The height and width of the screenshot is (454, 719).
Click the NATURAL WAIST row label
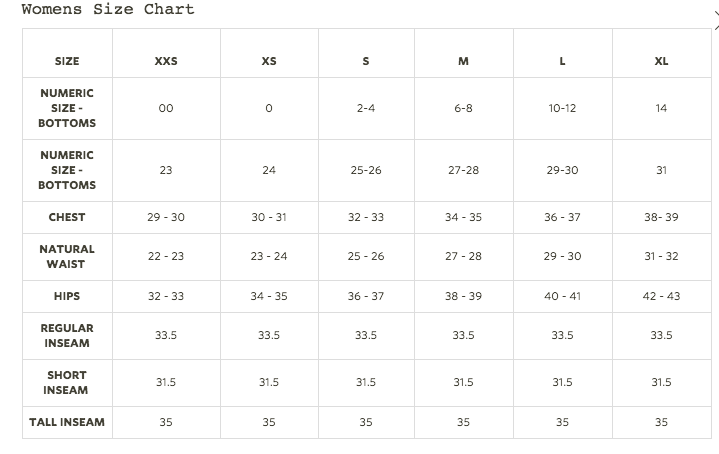(x=67, y=256)
